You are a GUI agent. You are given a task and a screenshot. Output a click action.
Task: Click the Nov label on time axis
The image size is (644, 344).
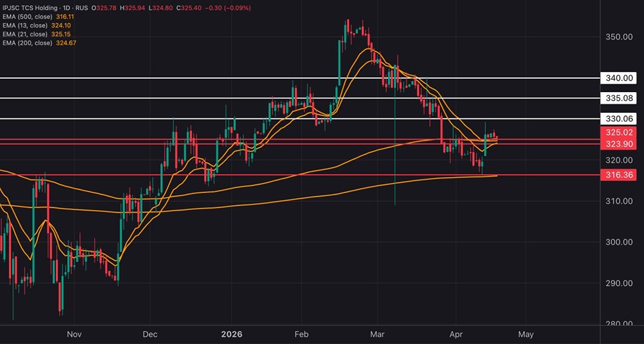pyautogui.click(x=74, y=333)
